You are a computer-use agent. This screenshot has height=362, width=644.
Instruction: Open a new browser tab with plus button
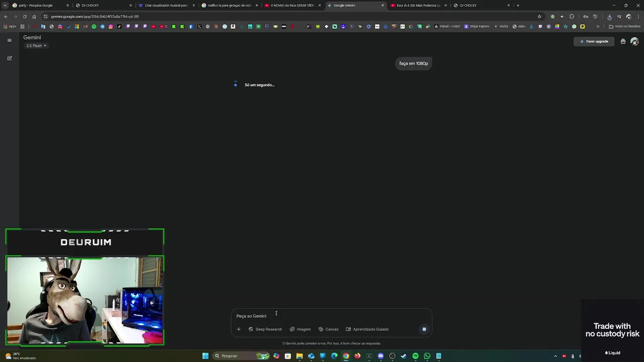coord(518,6)
